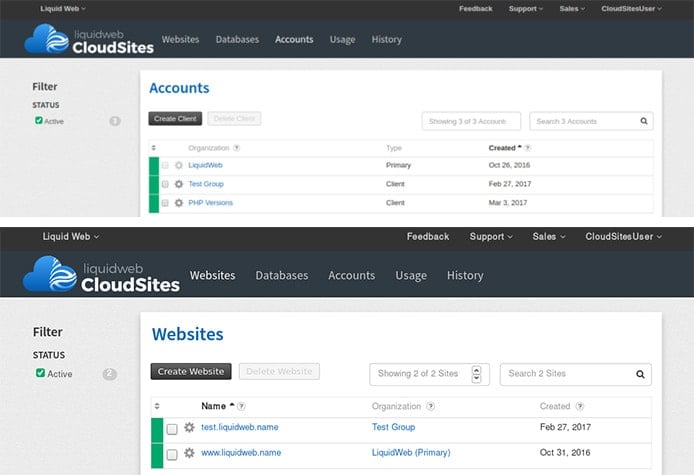
Task: Open settings gear for PHP Versions account
Action: [x=179, y=203]
